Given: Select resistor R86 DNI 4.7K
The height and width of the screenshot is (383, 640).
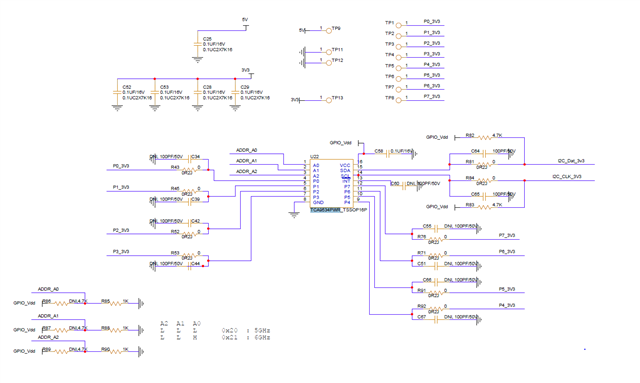Looking at the screenshot, I should coord(61,303).
